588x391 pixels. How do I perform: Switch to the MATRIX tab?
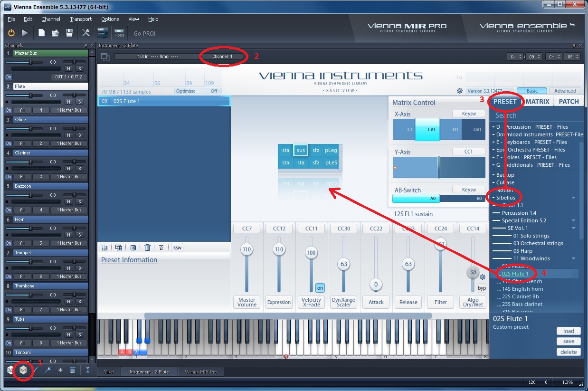point(538,101)
